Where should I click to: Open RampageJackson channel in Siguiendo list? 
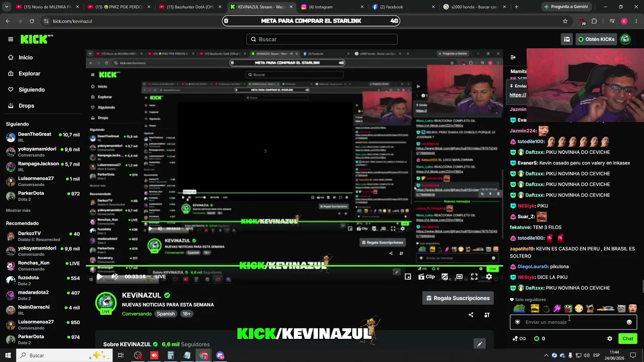[x=43, y=166]
